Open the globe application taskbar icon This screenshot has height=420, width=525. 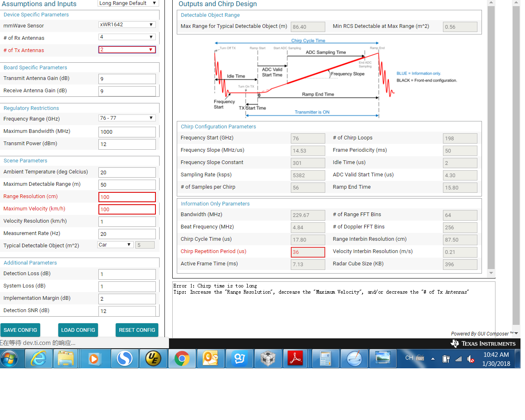[354, 359]
